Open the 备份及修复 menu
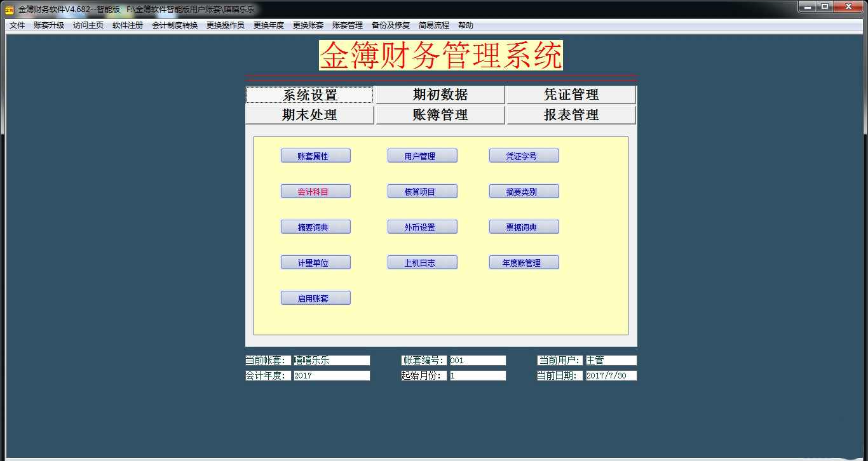Screen dimensions: 868x461 pyautogui.click(x=391, y=25)
